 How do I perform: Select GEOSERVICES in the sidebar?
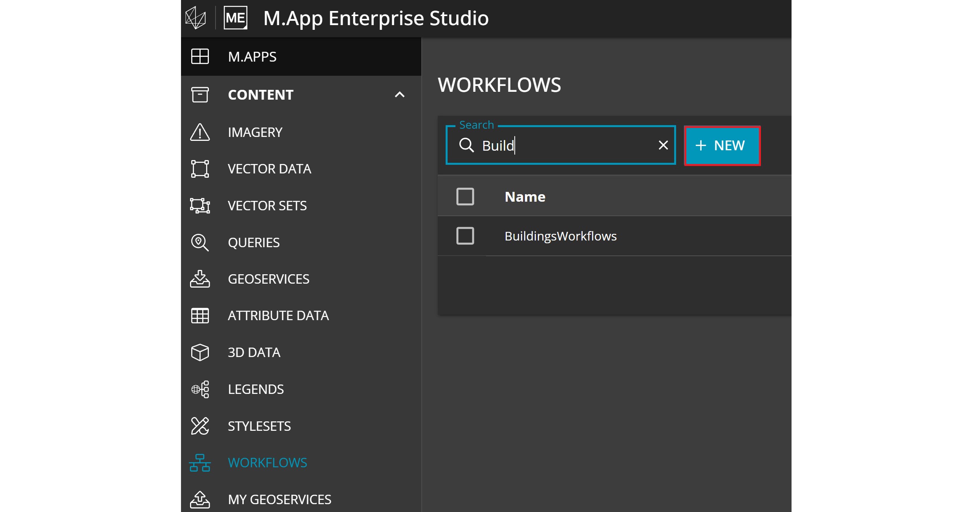point(301,279)
